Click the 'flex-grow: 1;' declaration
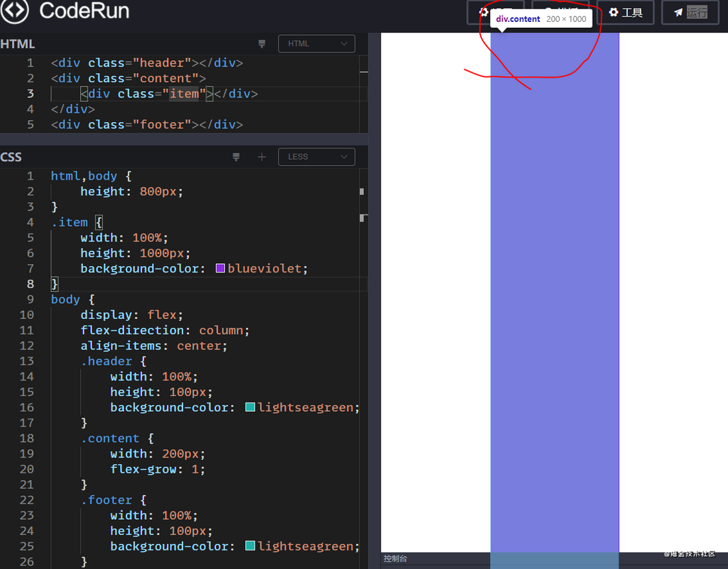This screenshot has width=728, height=569. tap(158, 469)
